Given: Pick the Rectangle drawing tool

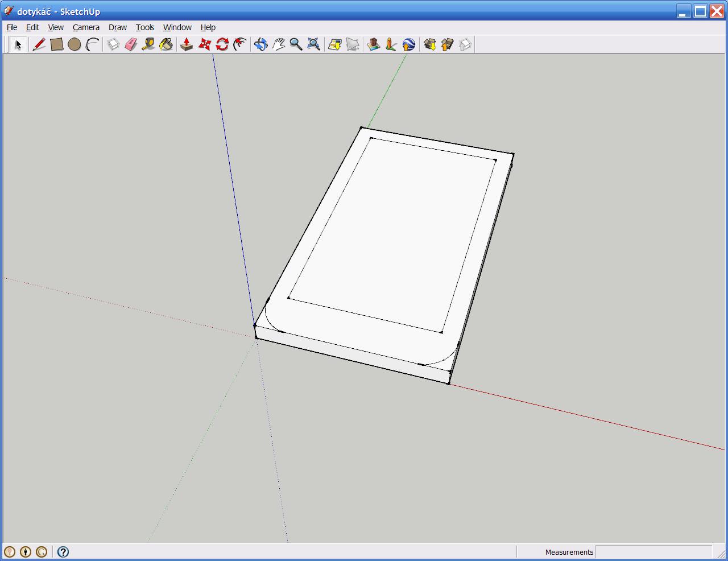Looking at the screenshot, I should [56, 44].
